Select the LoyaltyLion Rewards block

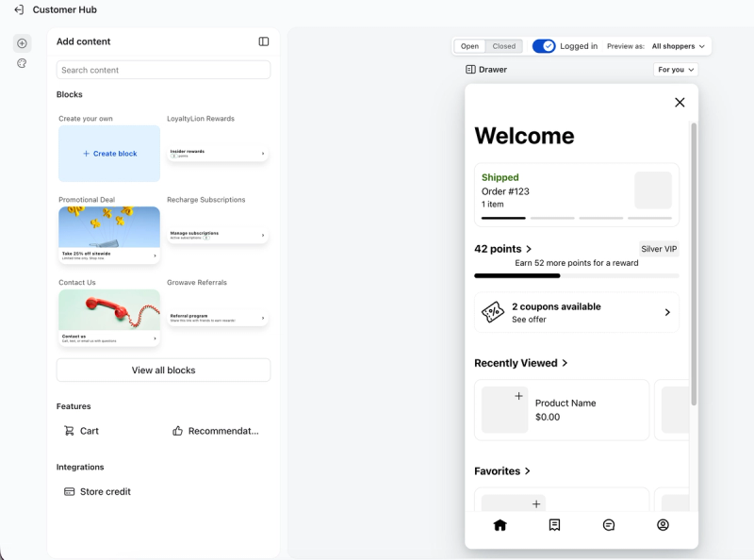click(218, 154)
